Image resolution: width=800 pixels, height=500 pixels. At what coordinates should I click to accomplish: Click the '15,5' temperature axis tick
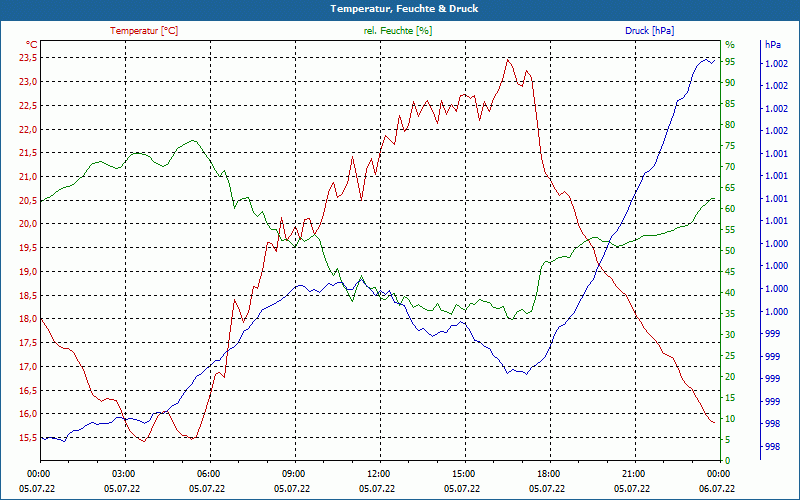coord(28,438)
